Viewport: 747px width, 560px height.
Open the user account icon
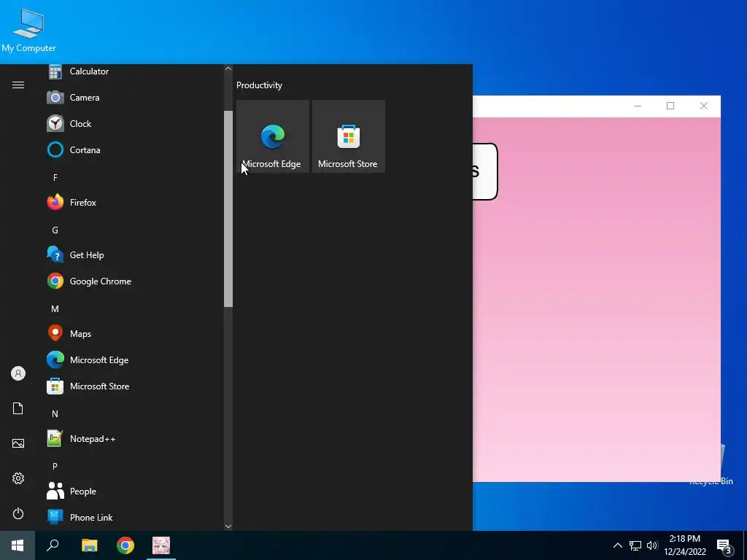(18, 373)
